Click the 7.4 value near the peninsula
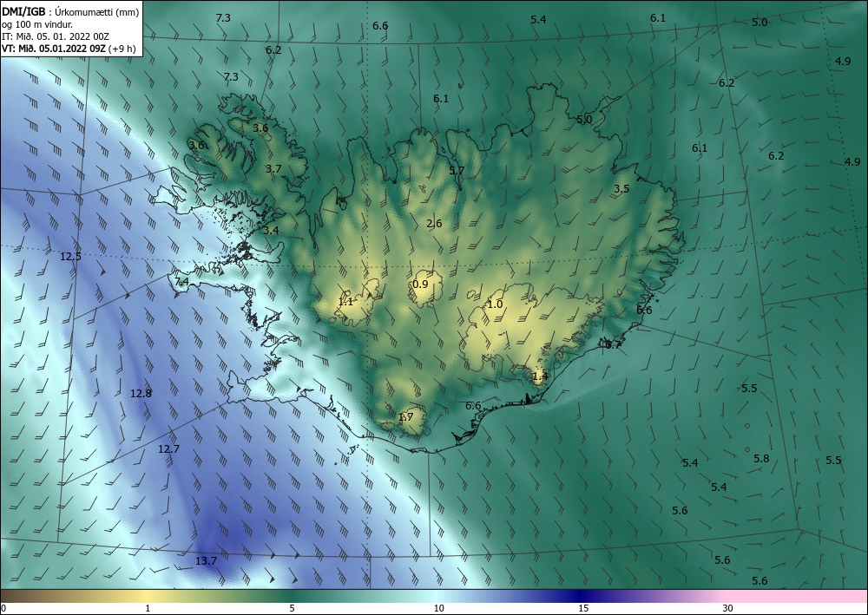 [181, 282]
